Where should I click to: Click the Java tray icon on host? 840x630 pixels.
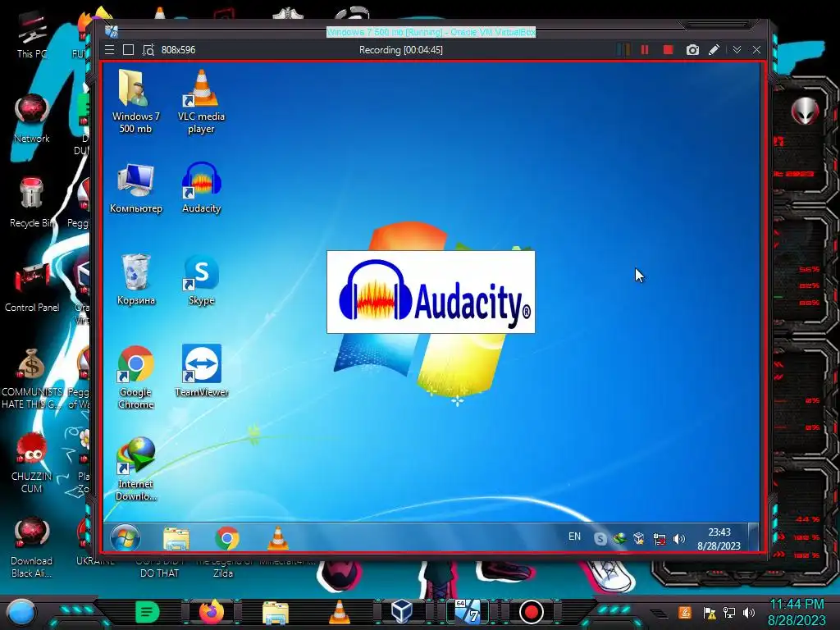tap(685, 612)
